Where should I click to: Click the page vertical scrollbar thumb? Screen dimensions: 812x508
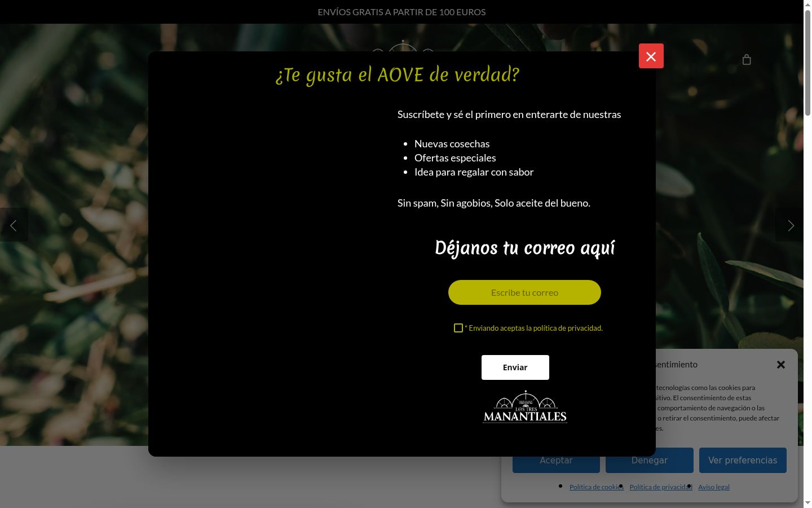point(807,62)
